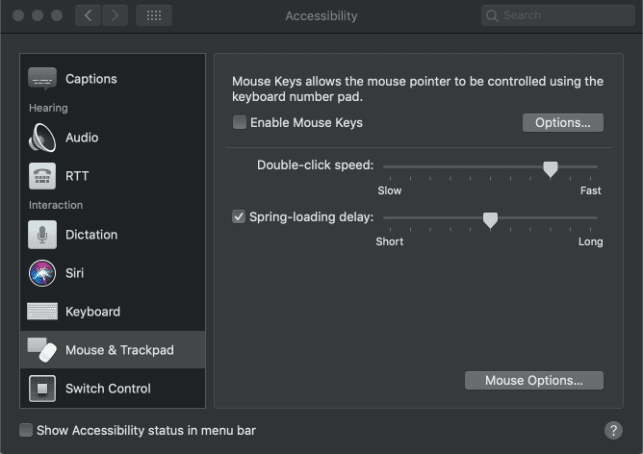Show all preferences grid button

153,16
